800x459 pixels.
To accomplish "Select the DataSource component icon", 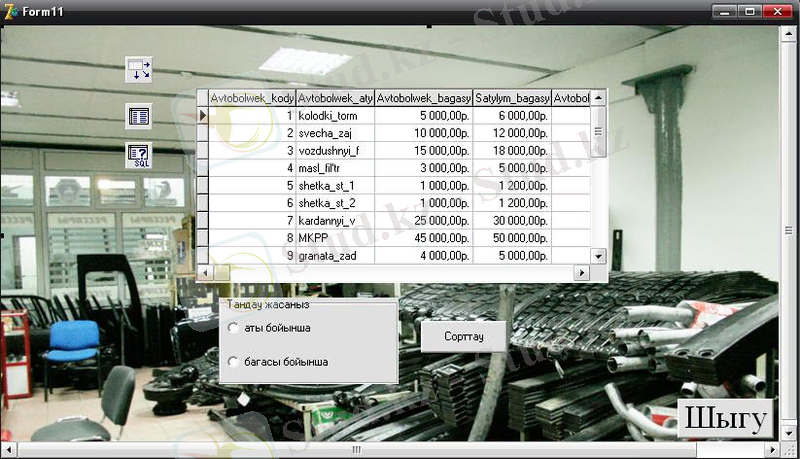I will (138, 69).
